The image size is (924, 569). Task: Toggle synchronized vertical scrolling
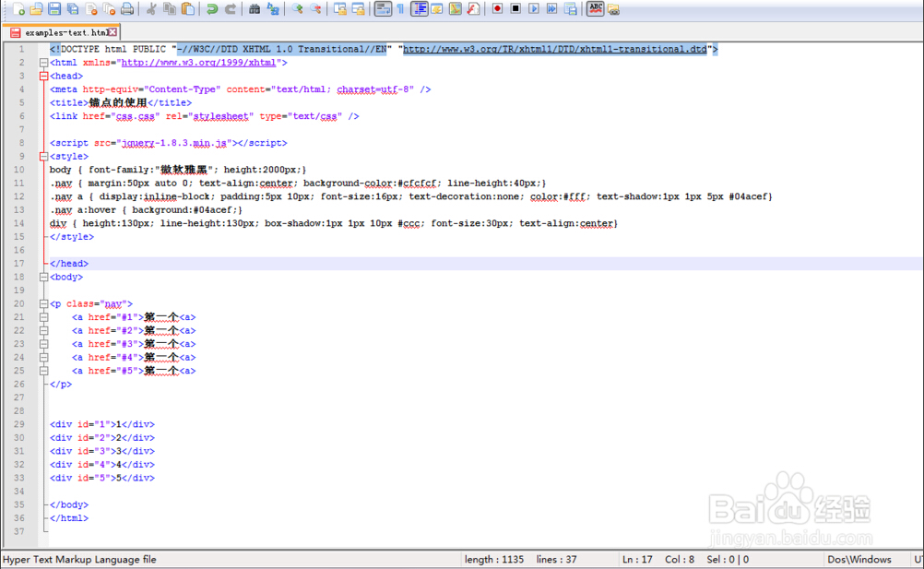340,9
